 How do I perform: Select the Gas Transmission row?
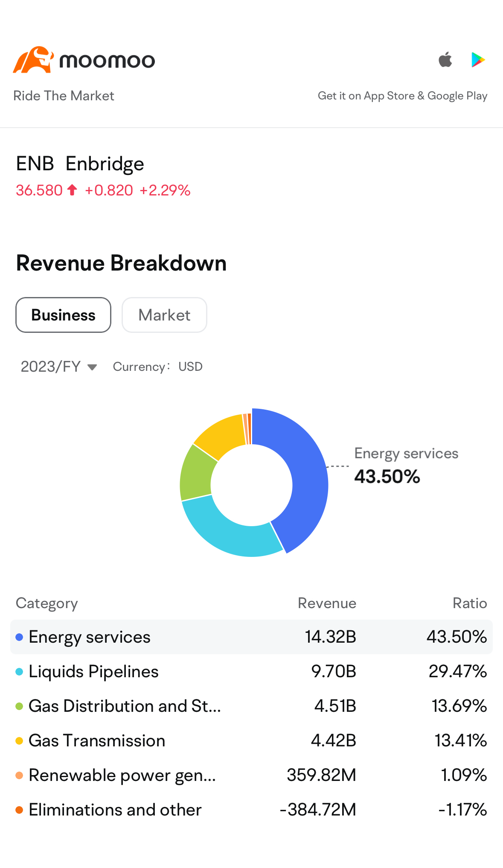click(251, 740)
